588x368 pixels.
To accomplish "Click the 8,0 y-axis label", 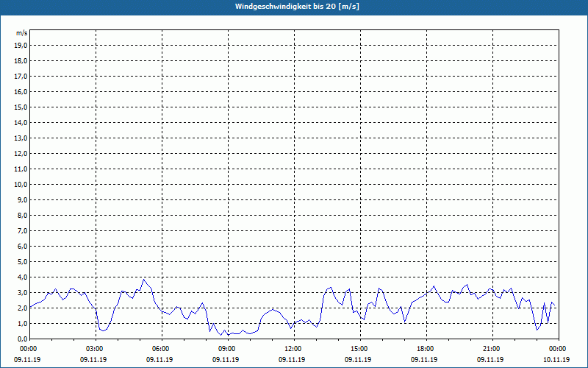I will click(x=24, y=216).
